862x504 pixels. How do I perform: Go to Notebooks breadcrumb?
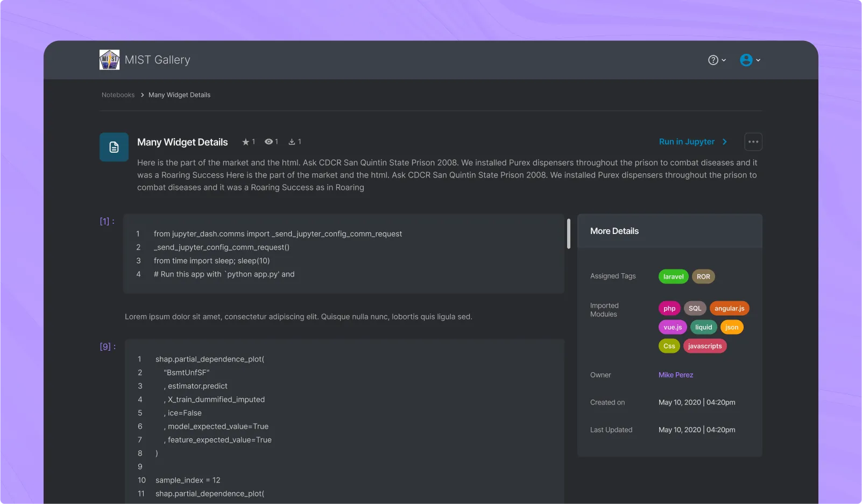click(118, 95)
